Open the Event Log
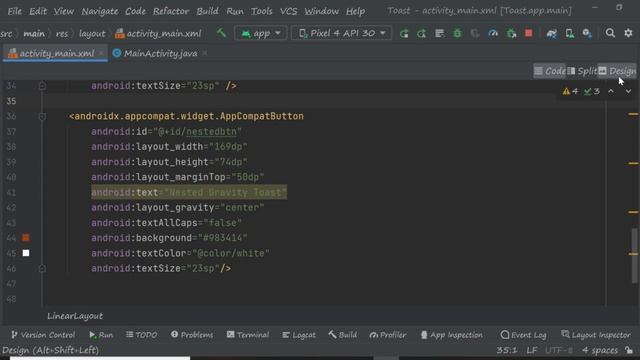 point(523,335)
